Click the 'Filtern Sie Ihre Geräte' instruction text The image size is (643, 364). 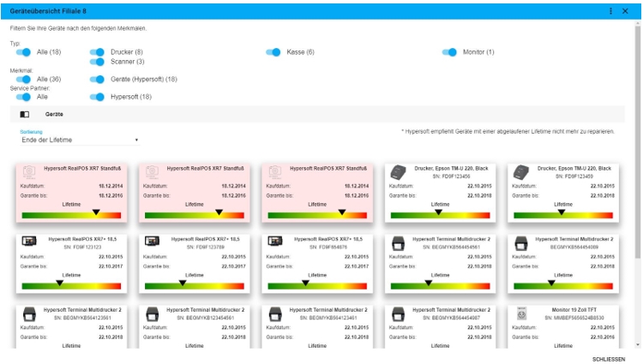point(78,28)
